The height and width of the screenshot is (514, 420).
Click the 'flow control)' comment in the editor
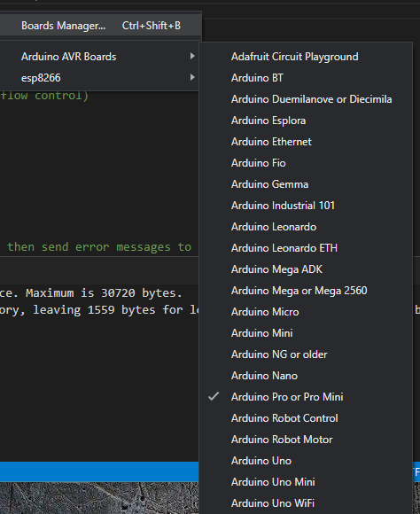coord(44,96)
